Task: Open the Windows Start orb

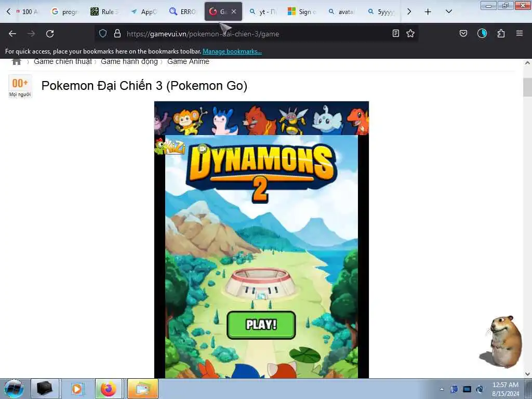Action: point(14,389)
